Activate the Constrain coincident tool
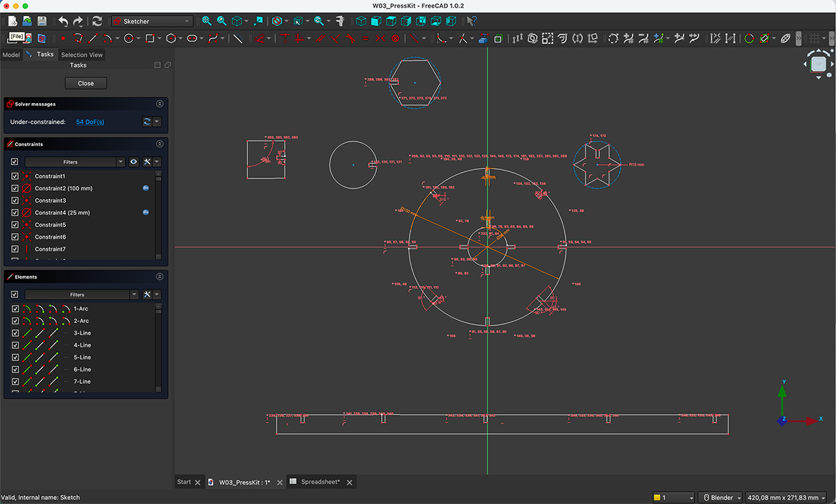This screenshot has width=836, height=504. (x=286, y=38)
